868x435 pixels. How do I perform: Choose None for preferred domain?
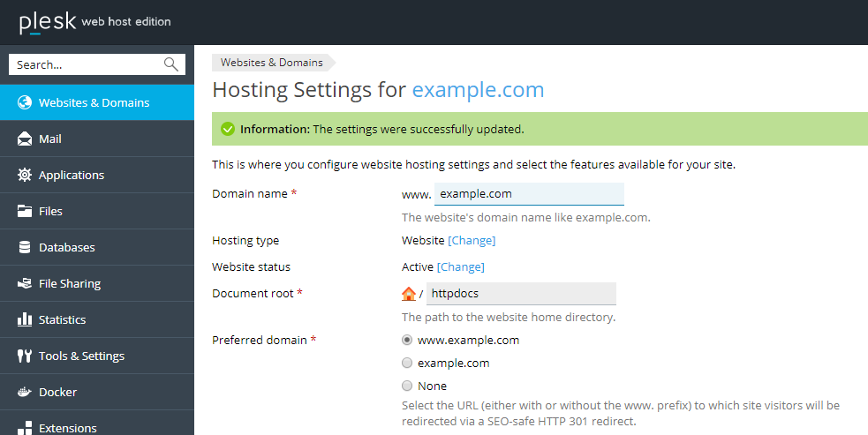tap(407, 386)
